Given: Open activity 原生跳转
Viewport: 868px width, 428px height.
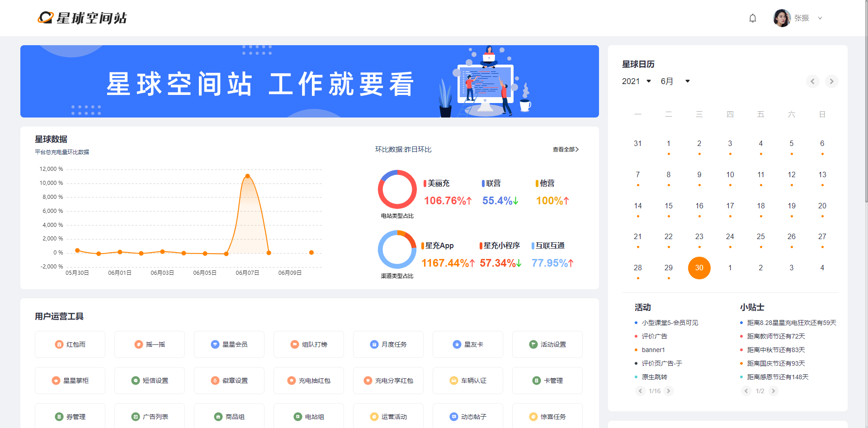Looking at the screenshot, I should 654,377.
